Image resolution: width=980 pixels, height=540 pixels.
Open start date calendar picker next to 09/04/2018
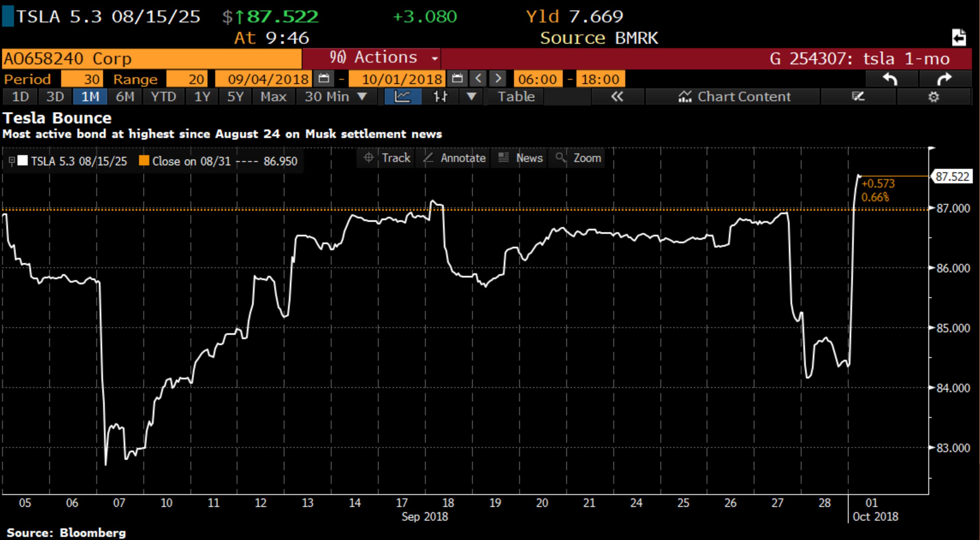324,79
